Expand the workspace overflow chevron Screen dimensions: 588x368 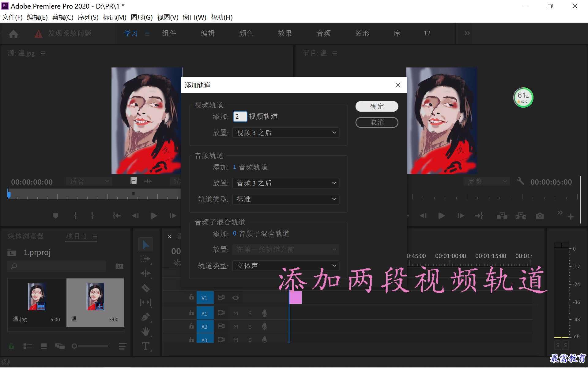467,33
